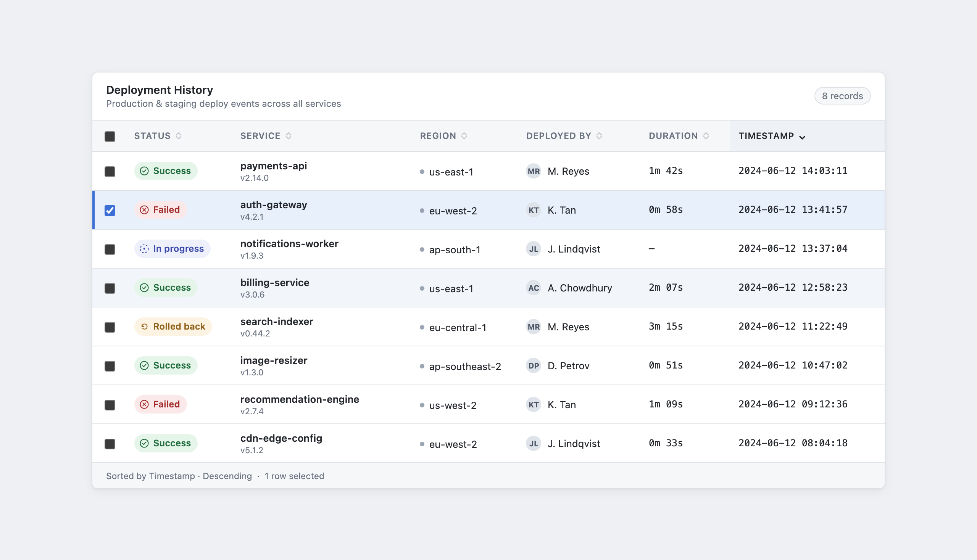Click the KT avatar in the auth-gateway row
This screenshot has height=560, width=977.
533,210
